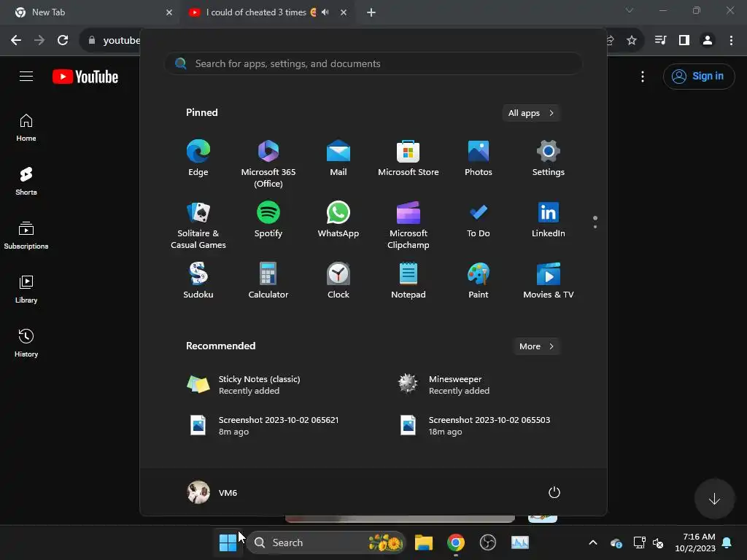The height and width of the screenshot is (560, 747).
Task: Open the VM6 user account menu
Action: pyautogui.click(x=212, y=492)
